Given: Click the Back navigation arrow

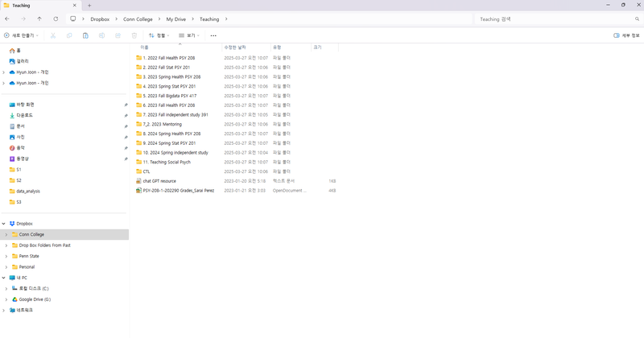Looking at the screenshot, I should [x=7, y=19].
